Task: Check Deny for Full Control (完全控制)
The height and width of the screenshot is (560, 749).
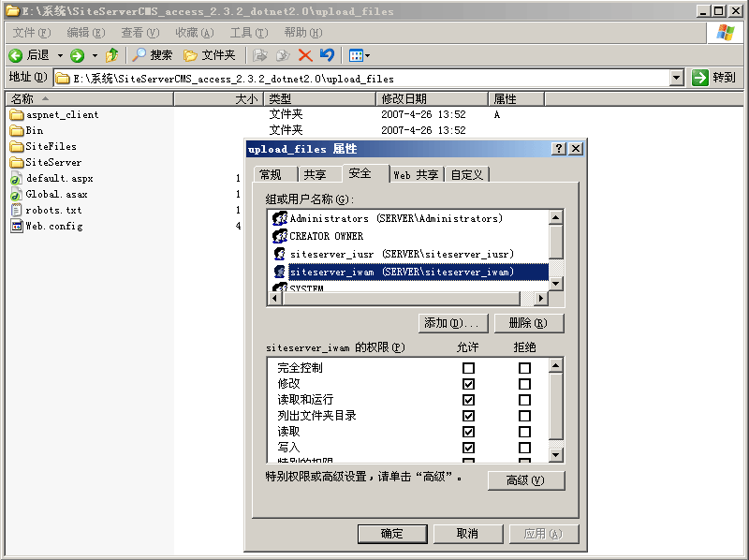Action: (524, 368)
